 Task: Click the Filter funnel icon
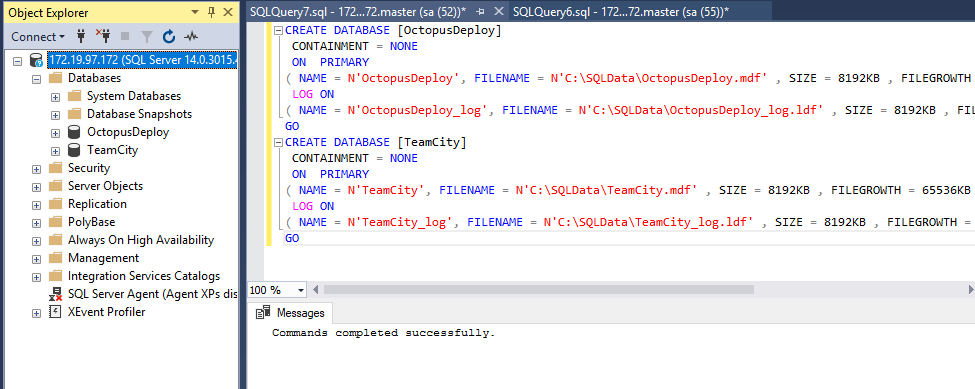(147, 37)
